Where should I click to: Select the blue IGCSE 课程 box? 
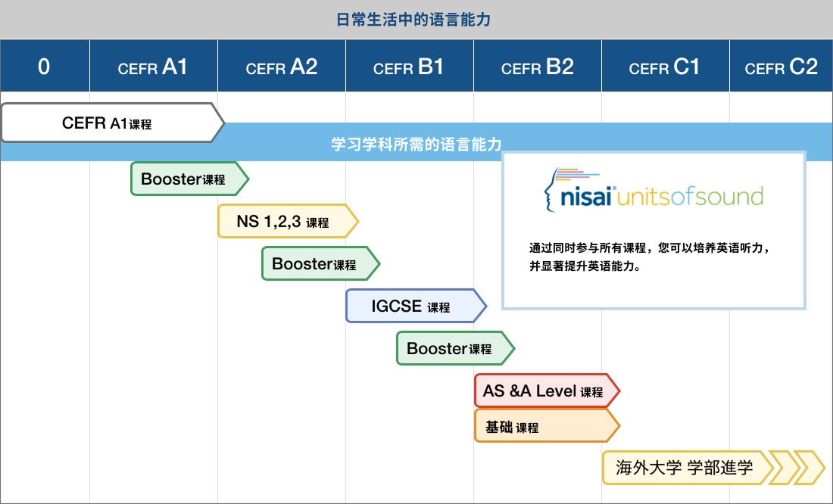[411, 306]
